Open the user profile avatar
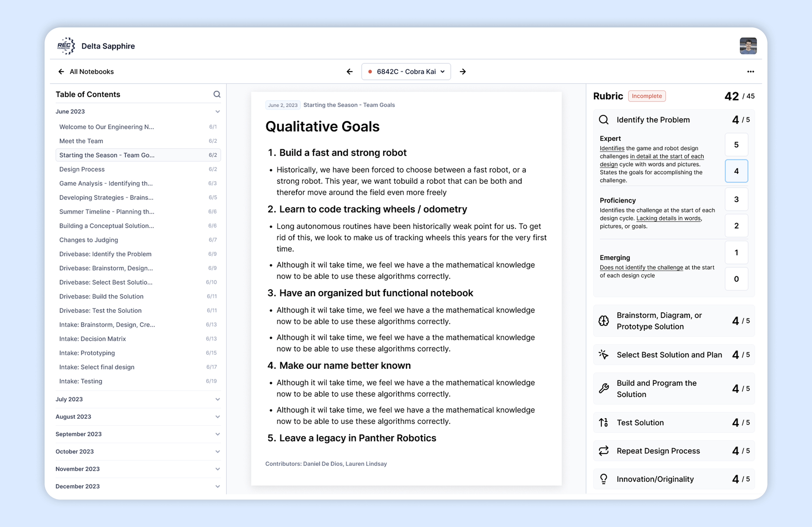 748,46
